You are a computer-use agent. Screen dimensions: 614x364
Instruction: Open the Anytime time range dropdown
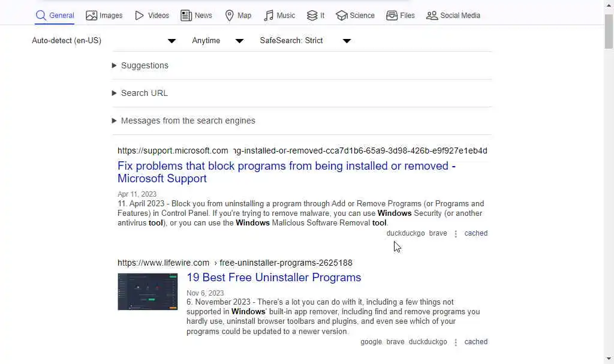pos(218,40)
